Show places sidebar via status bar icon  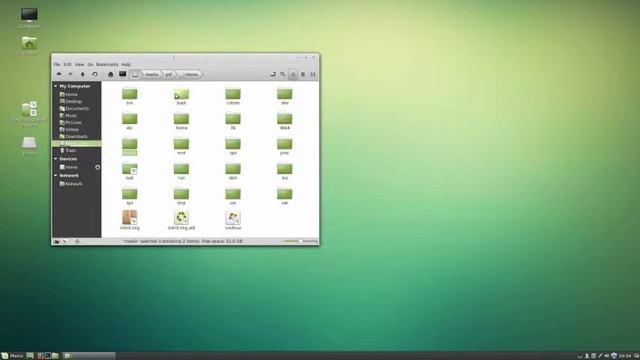click(57, 242)
